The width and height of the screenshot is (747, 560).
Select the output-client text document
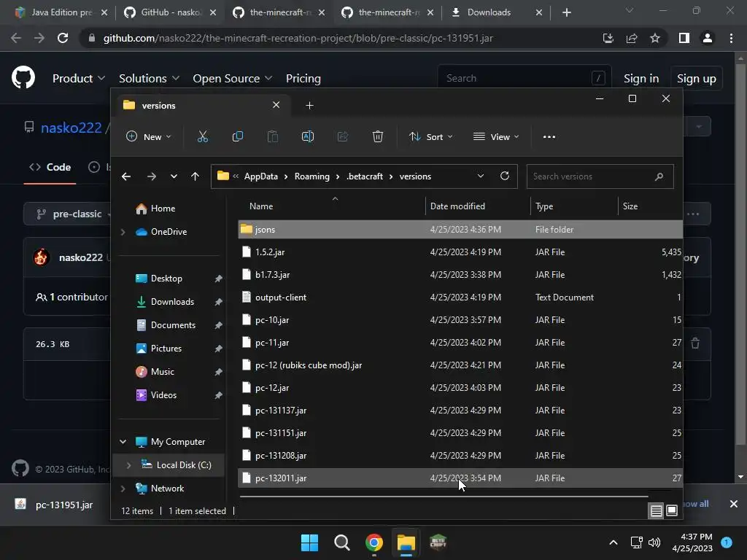point(460,297)
